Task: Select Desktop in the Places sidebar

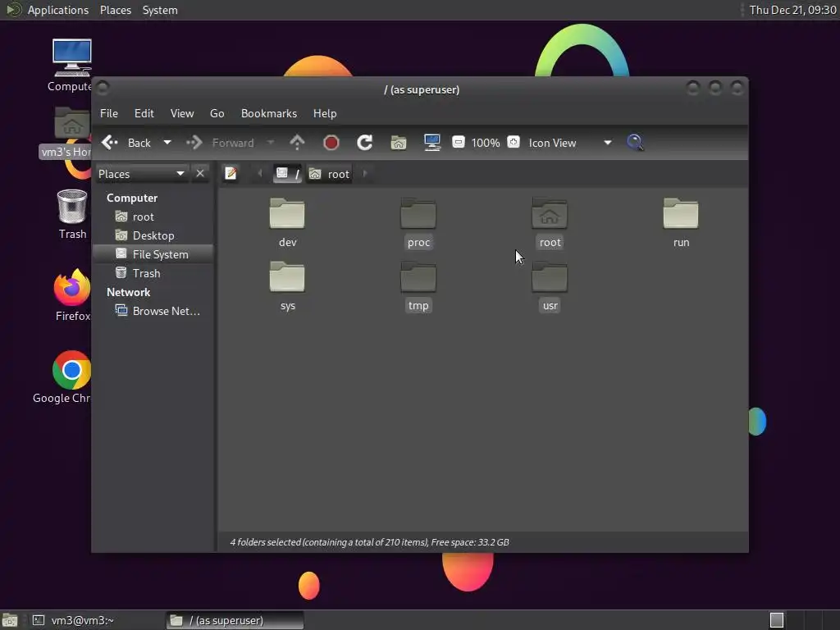Action: pyautogui.click(x=153, y=235)
